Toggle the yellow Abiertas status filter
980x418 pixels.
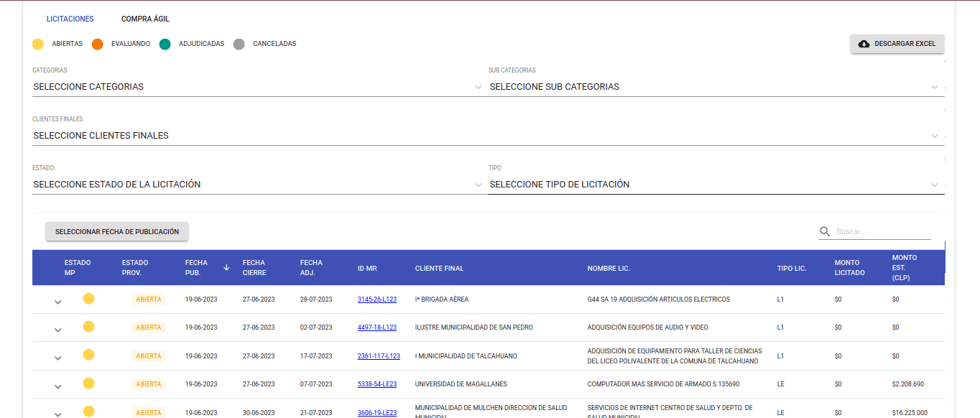(38, 44)
